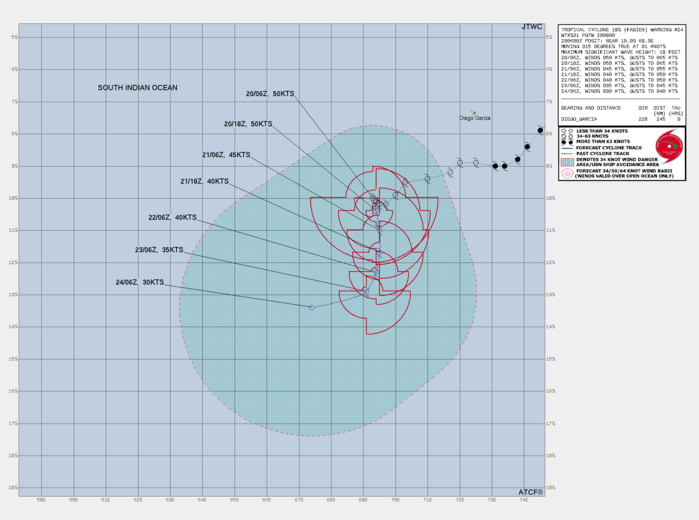The width and height of the screenshot is (699, 520).
Task: Click the 24/06Z, 30KTS forecast label
Action: (x=139, y=282)
